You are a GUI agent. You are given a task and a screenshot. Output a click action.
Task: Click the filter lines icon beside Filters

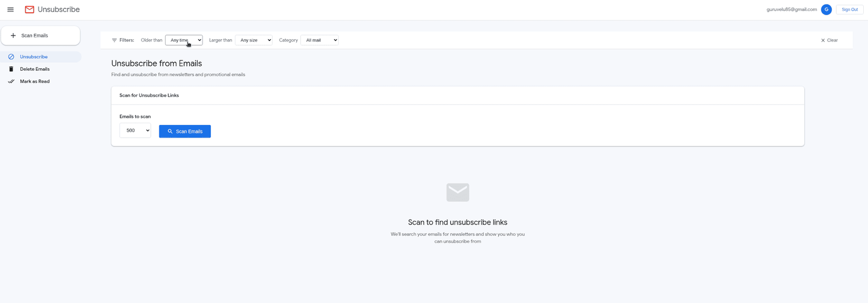point(115,40)
